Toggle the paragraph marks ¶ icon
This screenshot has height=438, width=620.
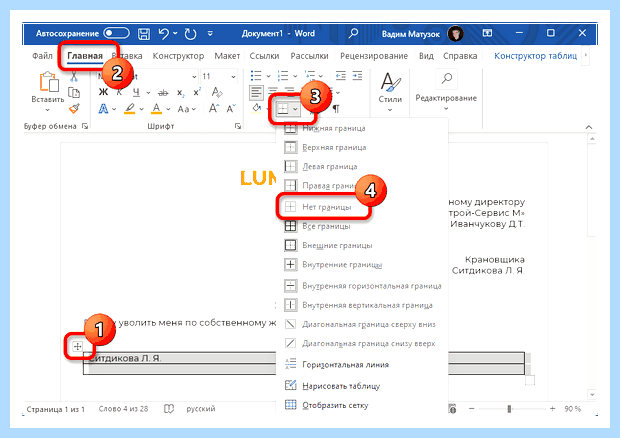[x=336, y=109]
